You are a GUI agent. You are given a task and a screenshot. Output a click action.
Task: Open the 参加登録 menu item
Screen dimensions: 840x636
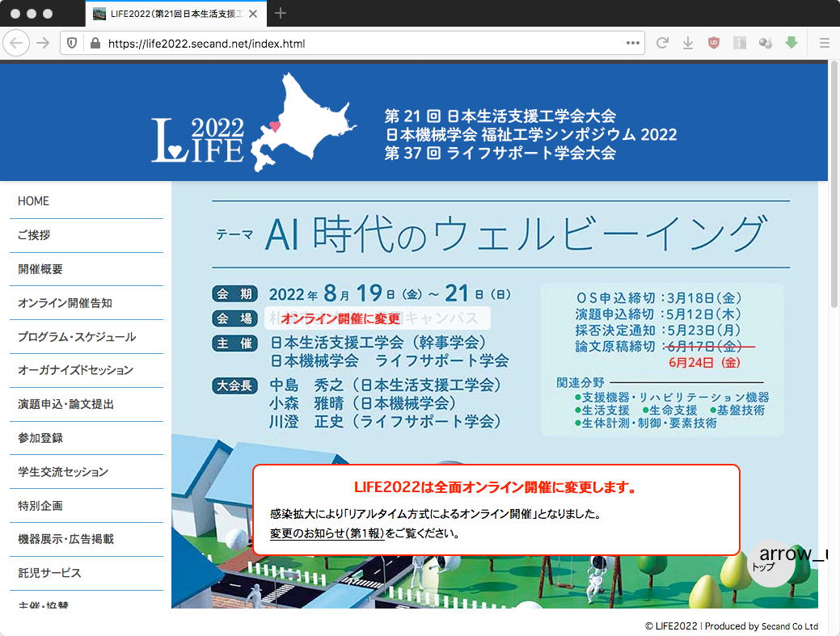87,438
